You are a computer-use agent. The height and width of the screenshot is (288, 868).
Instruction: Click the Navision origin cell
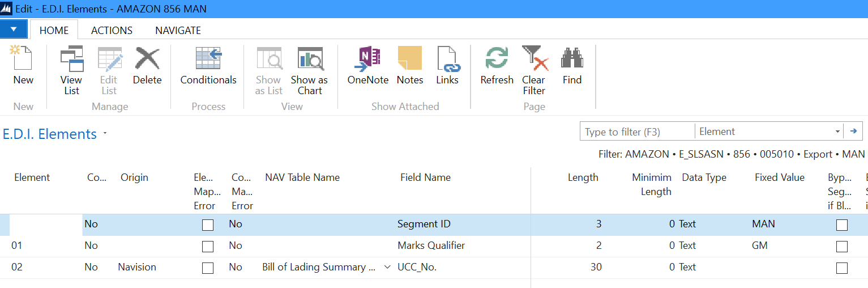(137, 267)
